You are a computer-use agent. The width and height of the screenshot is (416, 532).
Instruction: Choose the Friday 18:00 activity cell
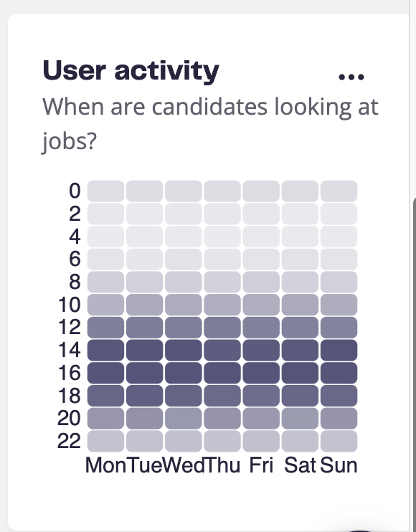click(x=261, y=396)
